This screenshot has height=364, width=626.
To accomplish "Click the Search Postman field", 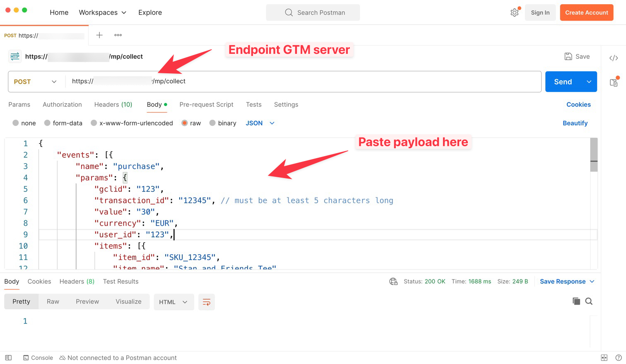I will pos(313,12).
